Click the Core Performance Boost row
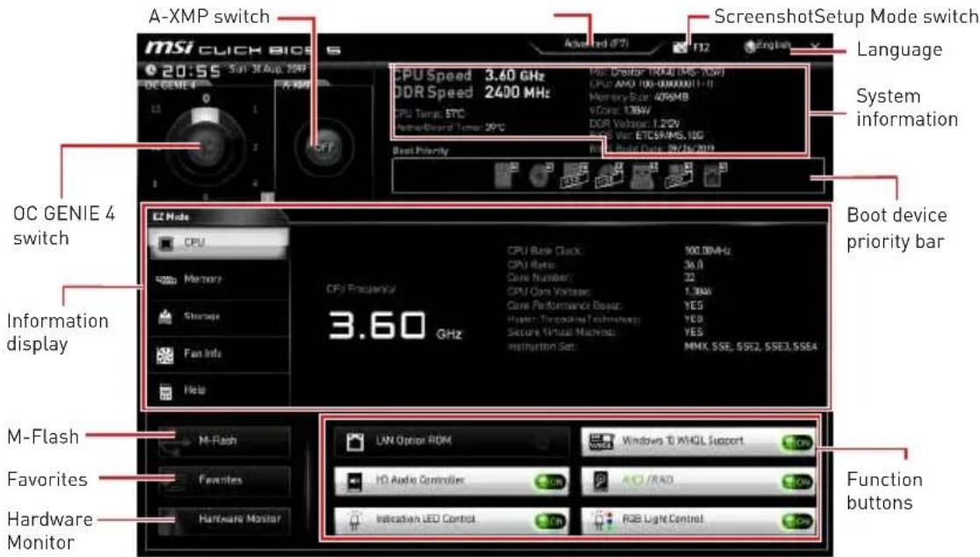The height and width of the screenshot is (557, 980). pos(605,306)
